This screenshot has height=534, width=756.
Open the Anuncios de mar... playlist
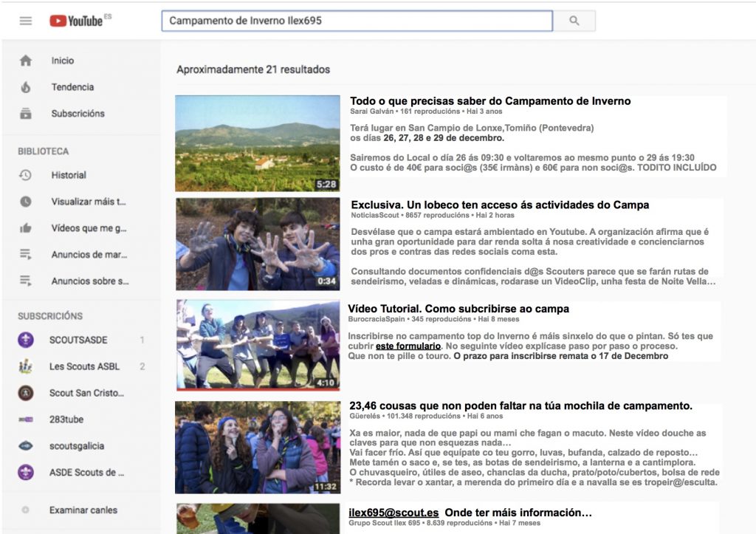[89, 255]
